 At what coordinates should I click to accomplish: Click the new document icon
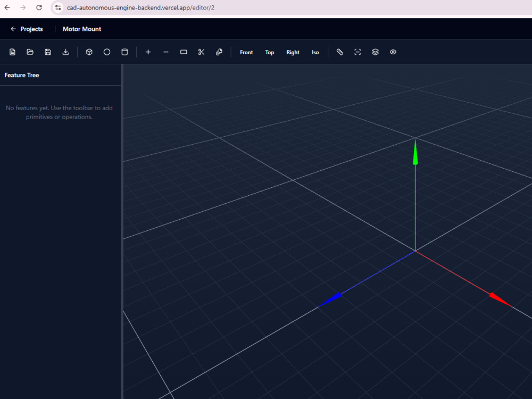coord(13,52)
